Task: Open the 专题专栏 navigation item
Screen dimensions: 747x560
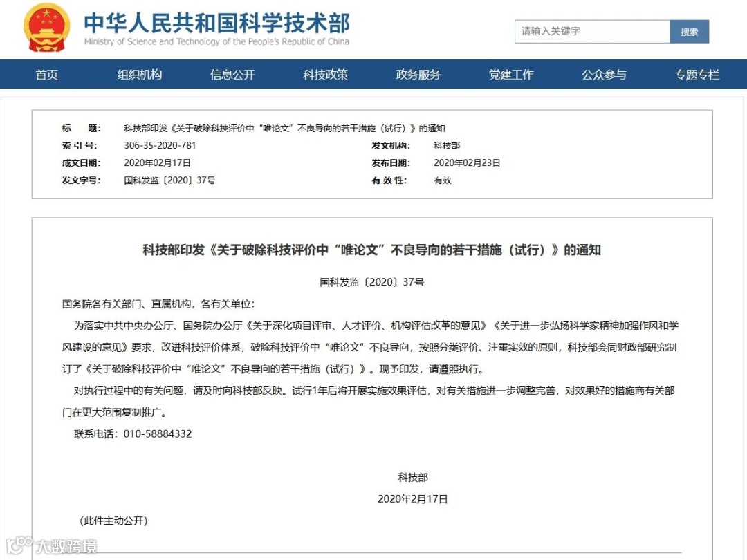Action: point(697,75)
